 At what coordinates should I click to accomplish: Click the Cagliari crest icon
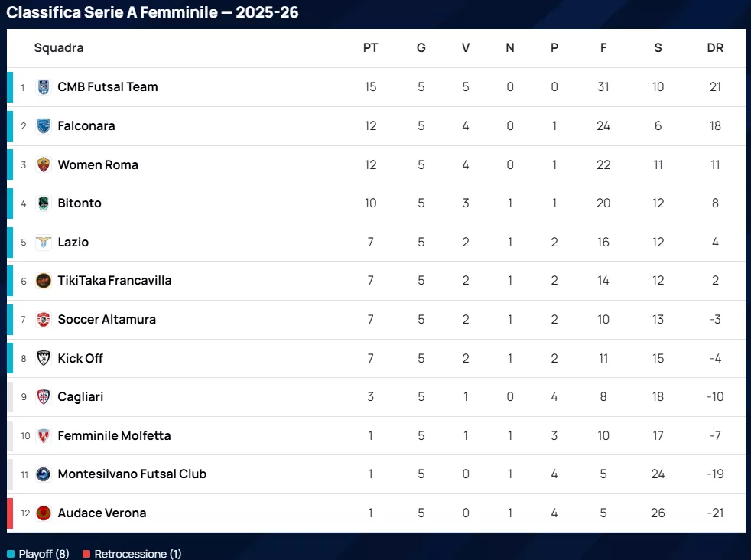click(x=44, y=396)
